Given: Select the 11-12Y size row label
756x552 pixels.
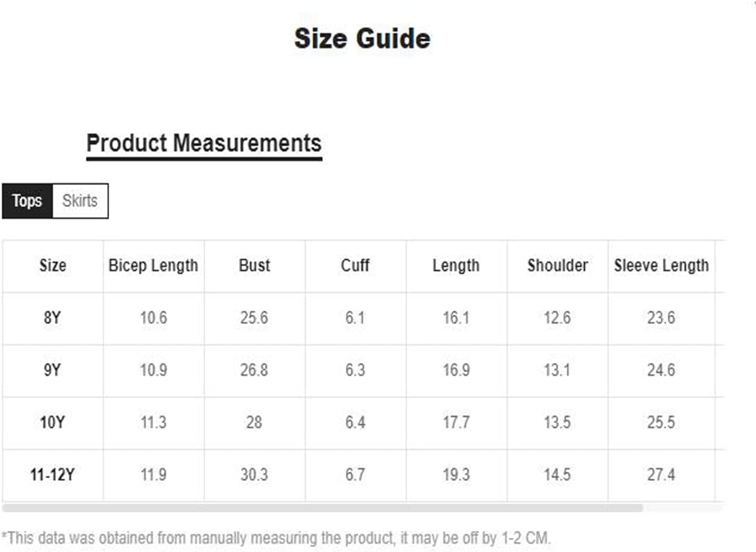Looking at the screenshot, I should pyautogui.click(x=52, y=474).
